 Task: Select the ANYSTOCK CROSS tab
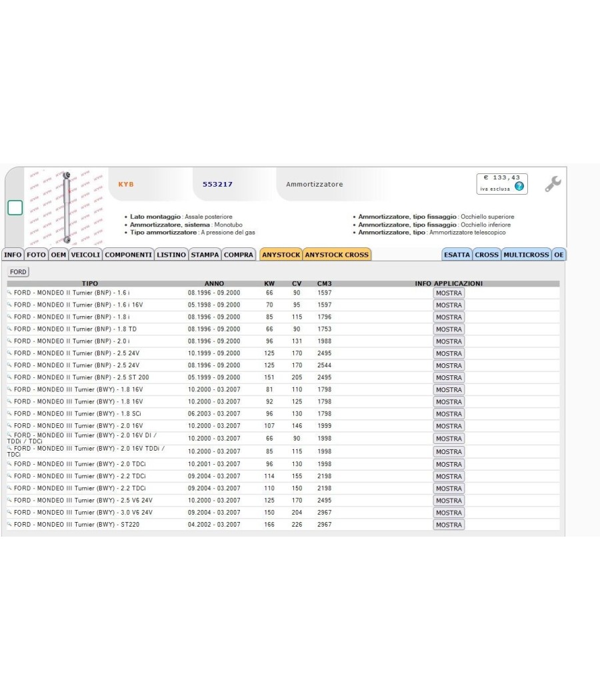click(337, 255)
